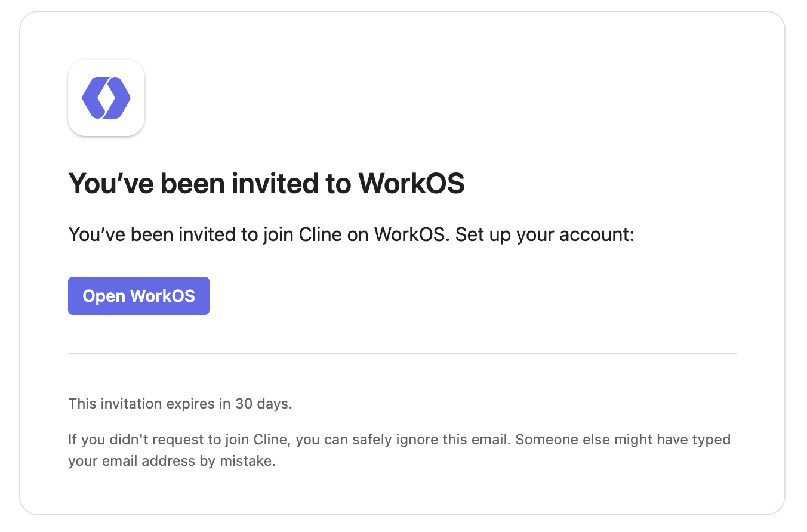Click the label on the Open WorkOS button

138,295
